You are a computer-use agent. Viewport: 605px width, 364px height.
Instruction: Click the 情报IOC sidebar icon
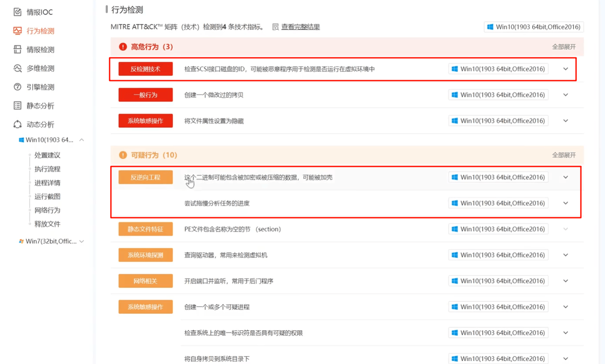point(18,12)
